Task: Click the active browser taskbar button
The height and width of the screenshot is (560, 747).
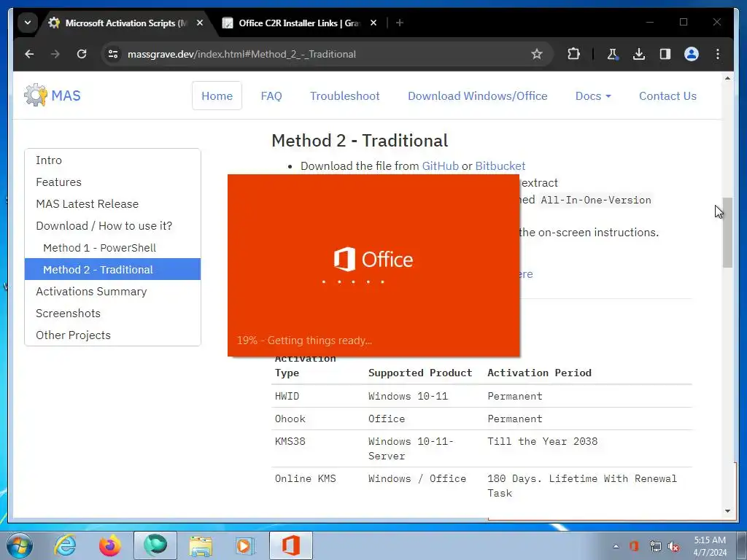Action: tap(155, 545)
